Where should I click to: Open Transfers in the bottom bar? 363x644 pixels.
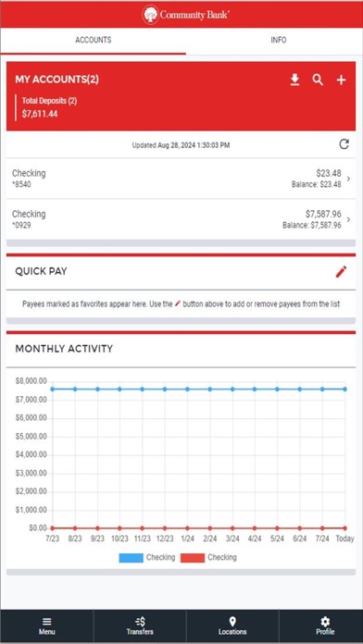tap(140, 626)
